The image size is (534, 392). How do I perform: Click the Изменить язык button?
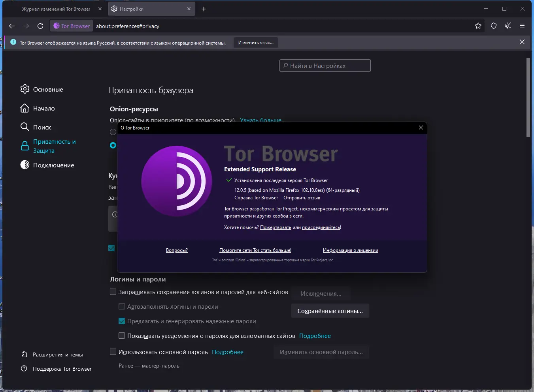[x=256, y=43]
